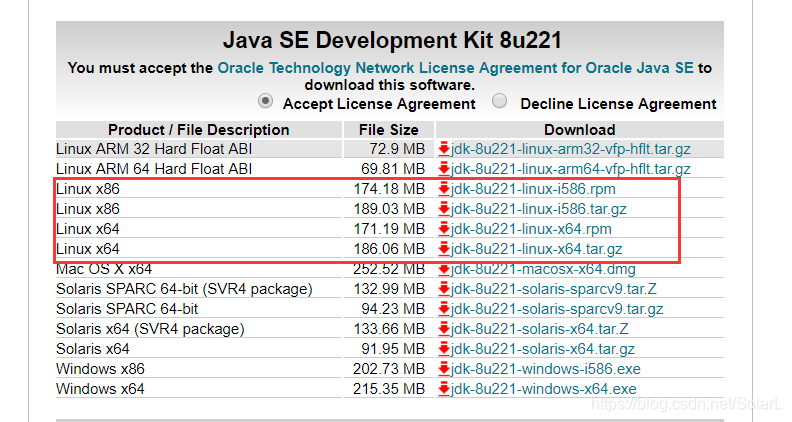Click the 215.35 MB file size
The image size is (792, 422).
point(389,389)
